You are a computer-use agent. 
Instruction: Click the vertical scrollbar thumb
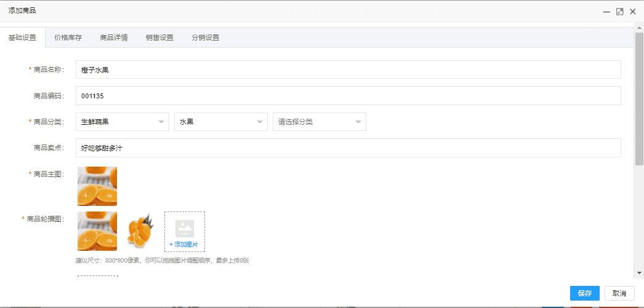coord(639,98)
